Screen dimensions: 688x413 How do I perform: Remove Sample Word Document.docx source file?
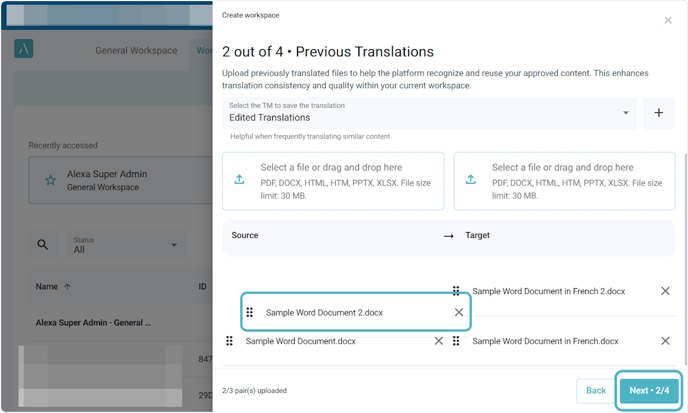[438, 341]
